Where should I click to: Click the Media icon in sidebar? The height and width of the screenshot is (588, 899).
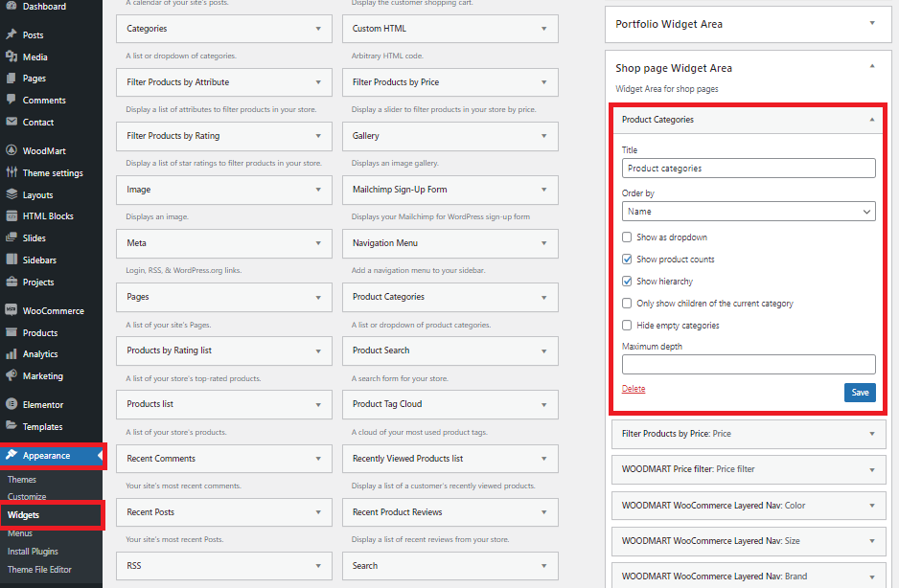12,57
